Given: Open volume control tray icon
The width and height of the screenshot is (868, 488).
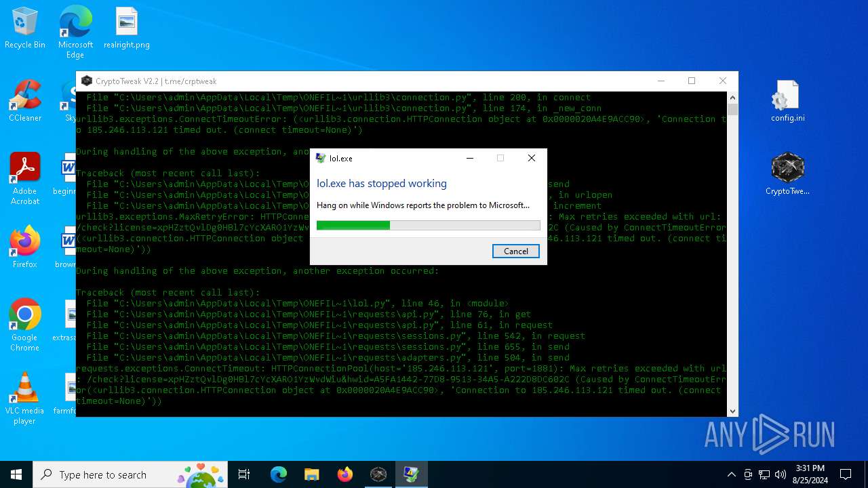Looking at the screenshot, I should coord(781,474).
